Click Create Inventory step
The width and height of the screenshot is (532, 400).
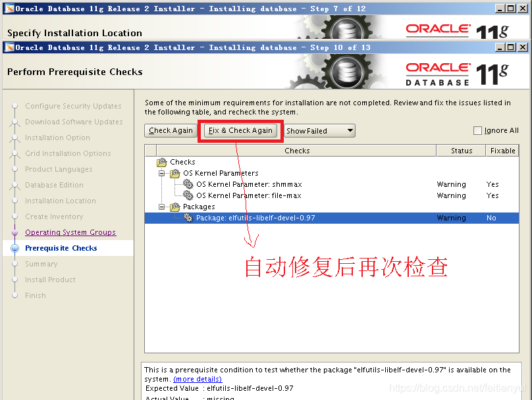tap(54, 216)
